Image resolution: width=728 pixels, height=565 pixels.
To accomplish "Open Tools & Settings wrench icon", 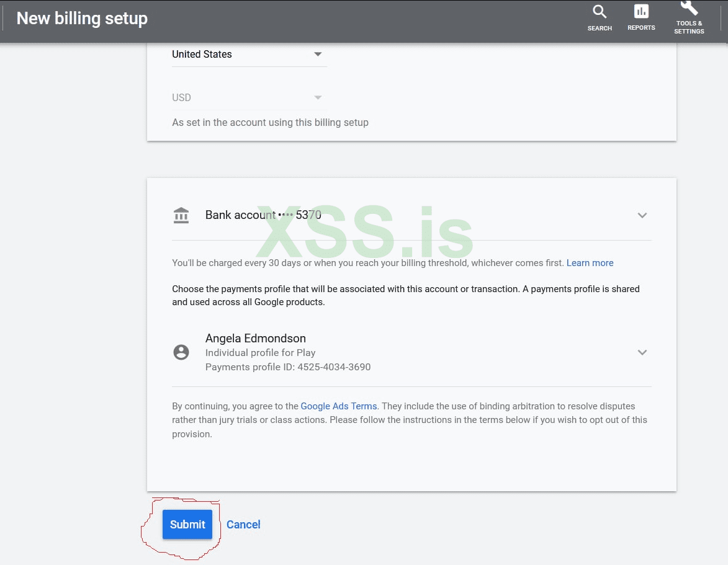I will [689, 9].
